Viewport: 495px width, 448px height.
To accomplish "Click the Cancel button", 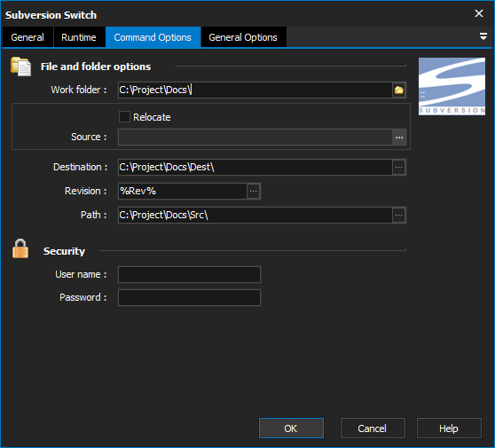I will tap(373, 428).
